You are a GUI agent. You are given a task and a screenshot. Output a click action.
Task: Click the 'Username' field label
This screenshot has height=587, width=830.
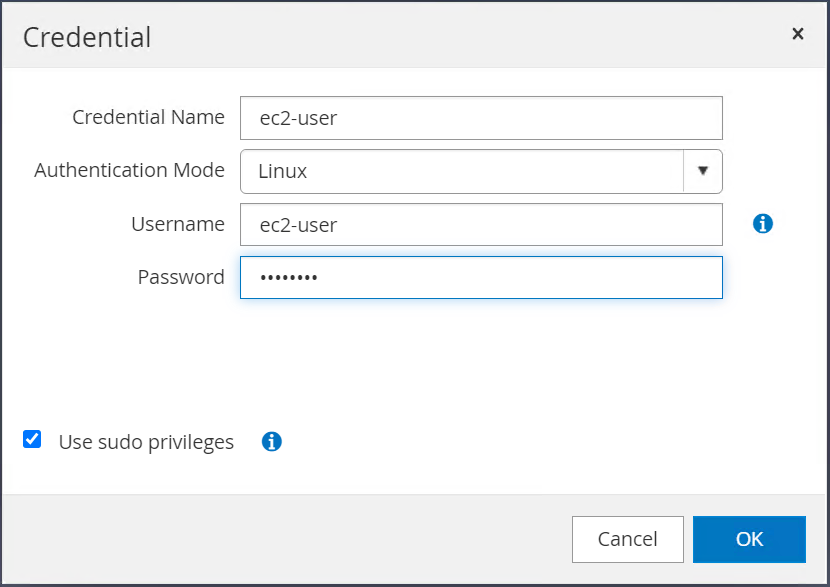click(x=177, y=225)
